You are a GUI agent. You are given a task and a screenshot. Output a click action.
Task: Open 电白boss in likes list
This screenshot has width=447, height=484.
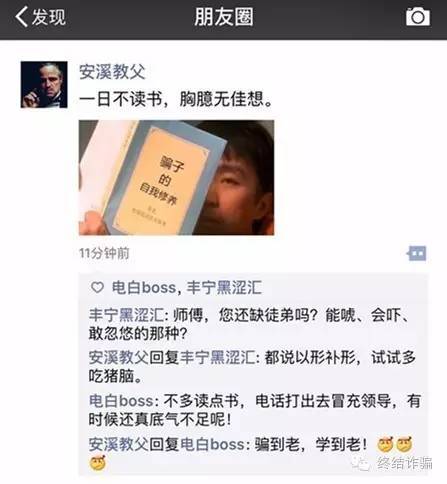click(x=144, y=288)
